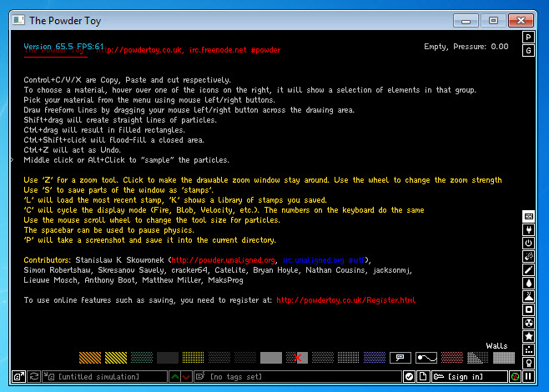This screenshot has height=392, width=549.
Task: Click the green upvote arrow
Action: [174, 377]
